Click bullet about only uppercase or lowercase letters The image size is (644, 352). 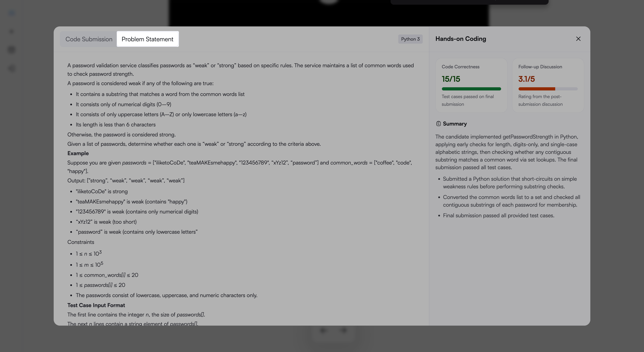161,114
